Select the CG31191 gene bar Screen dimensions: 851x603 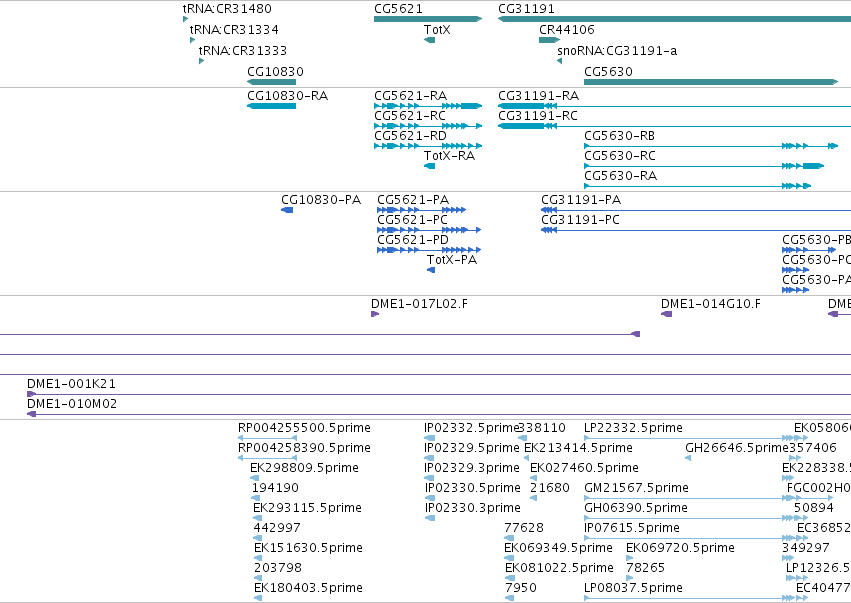click(674, 19)
